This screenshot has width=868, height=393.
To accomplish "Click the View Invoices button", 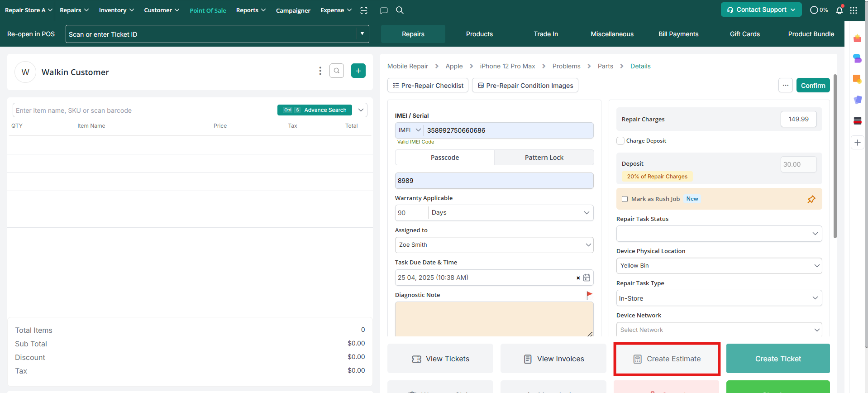I will click(x=553, y=359).
